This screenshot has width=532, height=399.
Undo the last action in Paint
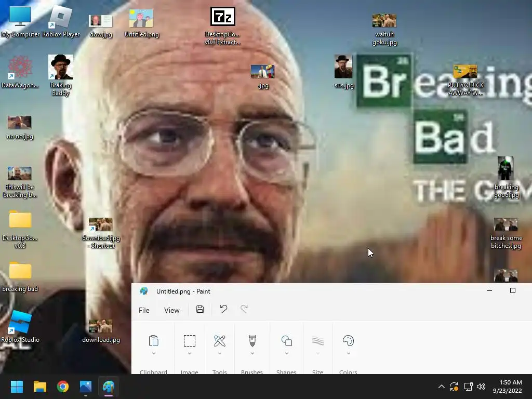223,309
